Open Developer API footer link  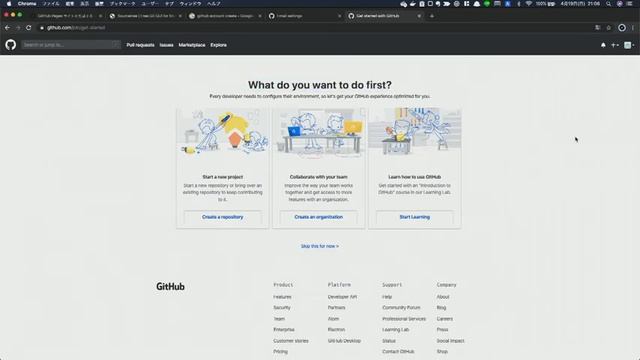(342, 297)
